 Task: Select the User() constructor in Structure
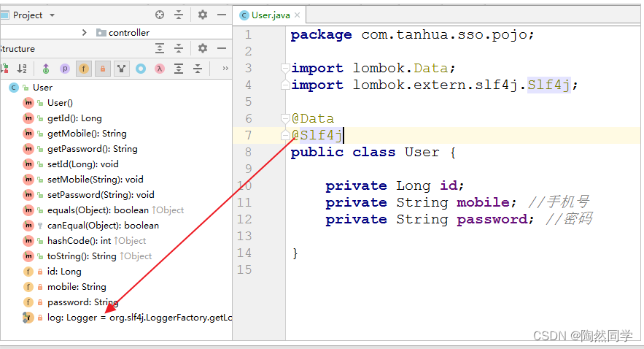(60, 103)
